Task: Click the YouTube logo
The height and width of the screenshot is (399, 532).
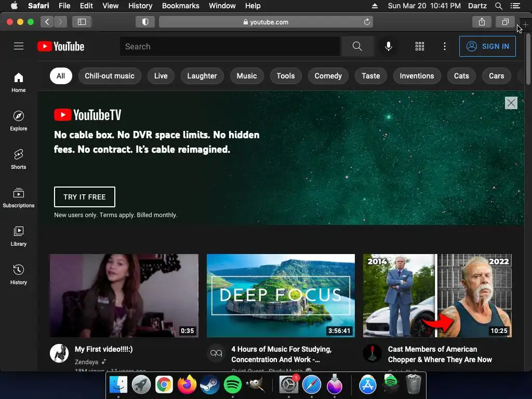Action: point(61,46)
